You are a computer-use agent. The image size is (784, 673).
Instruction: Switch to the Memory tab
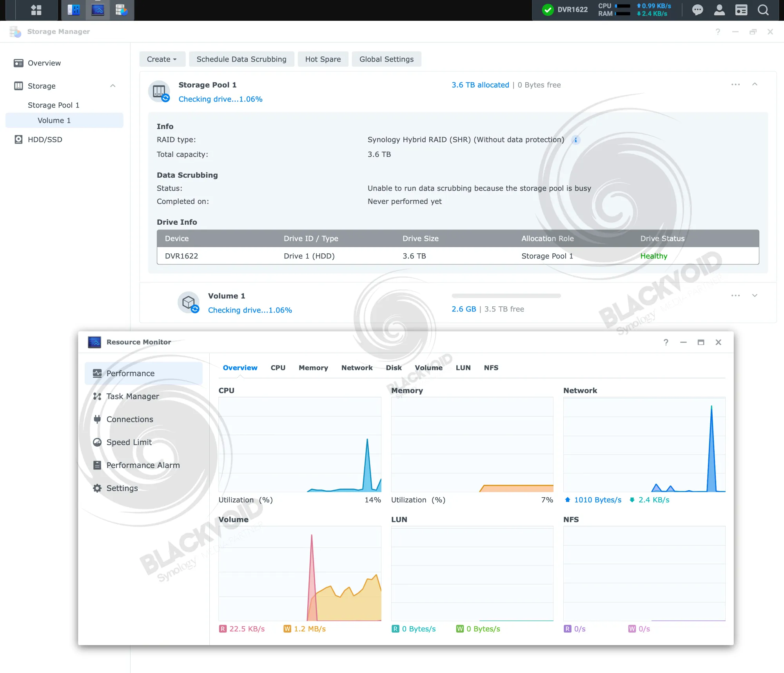pos(313,368)
